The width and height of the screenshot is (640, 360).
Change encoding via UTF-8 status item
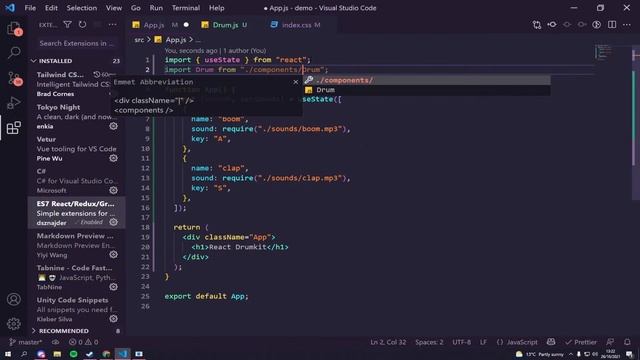(461, 342)
